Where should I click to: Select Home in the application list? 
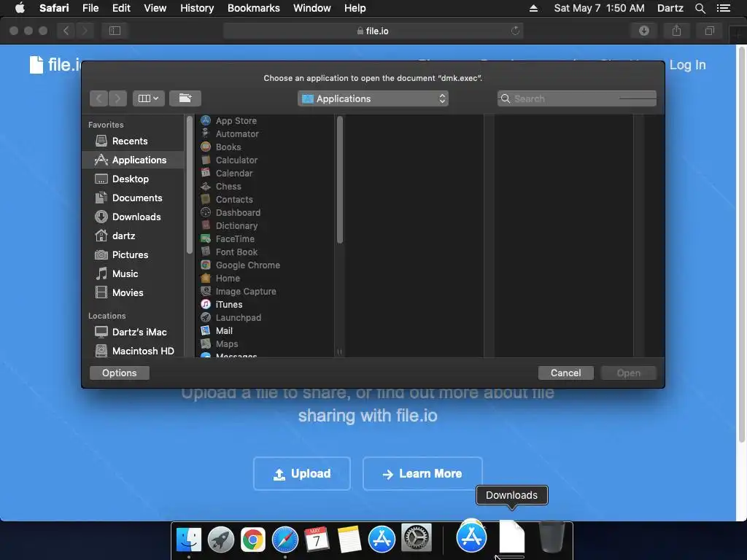click(x=265, y=278)
